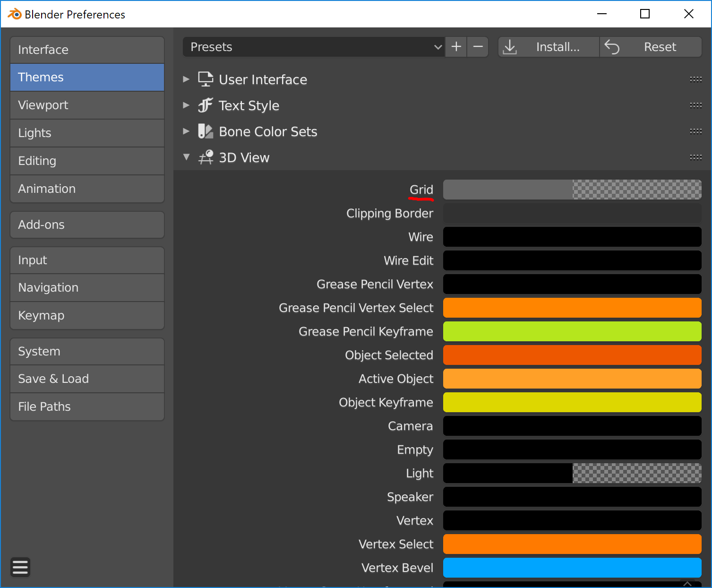712x588 pixels.
Task: Click the Vertex Bevel blue color field
Action: click(x=572, y=568)
